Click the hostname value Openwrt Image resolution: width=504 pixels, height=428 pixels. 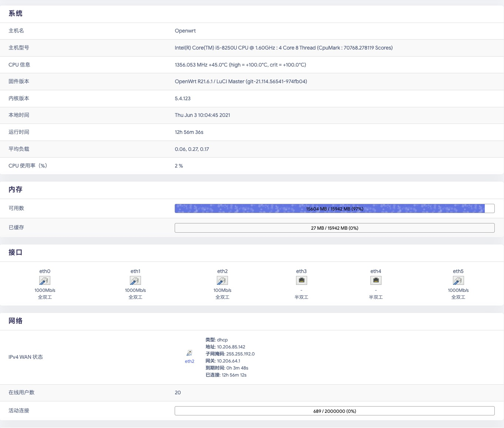(x=185, y=31)
